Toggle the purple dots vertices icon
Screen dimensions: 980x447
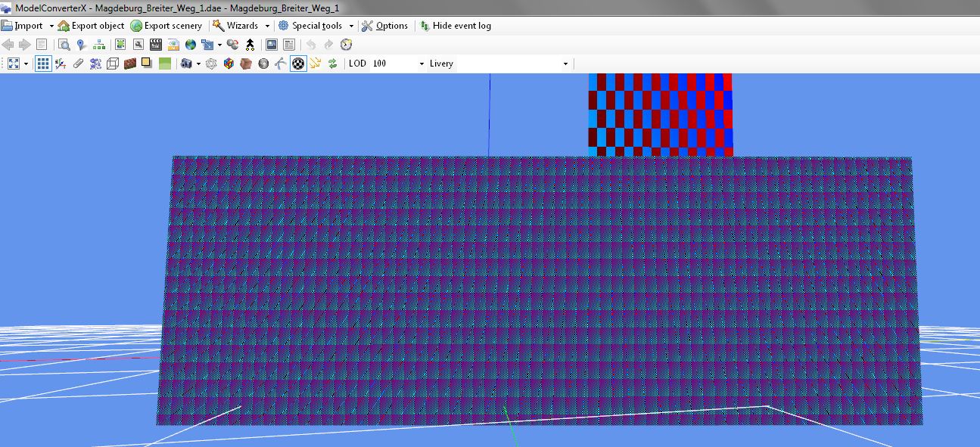[95, 64]
